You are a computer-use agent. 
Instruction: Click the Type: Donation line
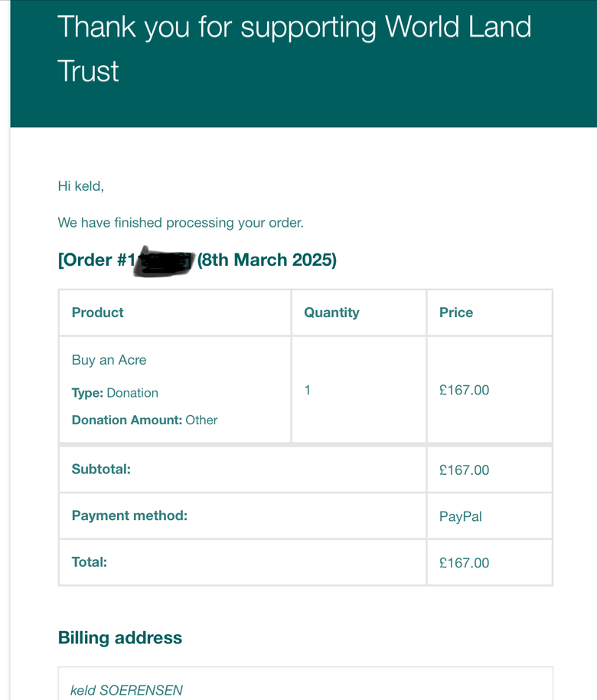(x=115, y=393)
